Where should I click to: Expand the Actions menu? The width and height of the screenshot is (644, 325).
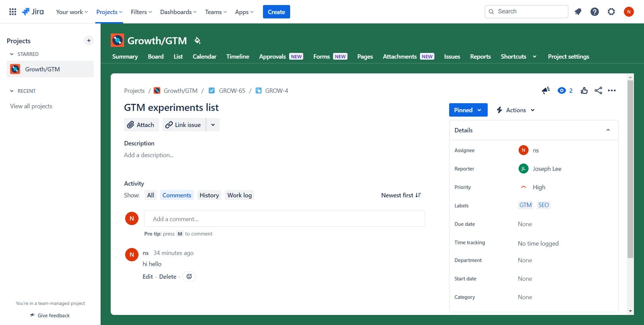point(515,110)
